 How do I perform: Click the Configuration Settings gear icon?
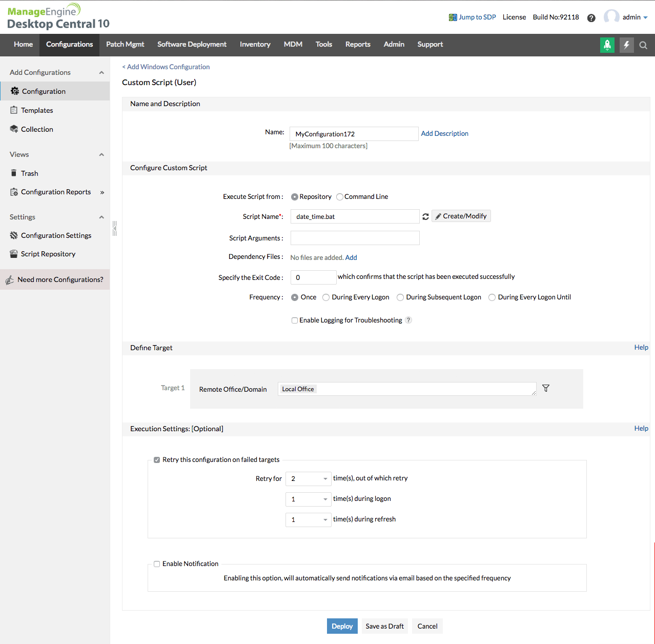click(14, 235)
